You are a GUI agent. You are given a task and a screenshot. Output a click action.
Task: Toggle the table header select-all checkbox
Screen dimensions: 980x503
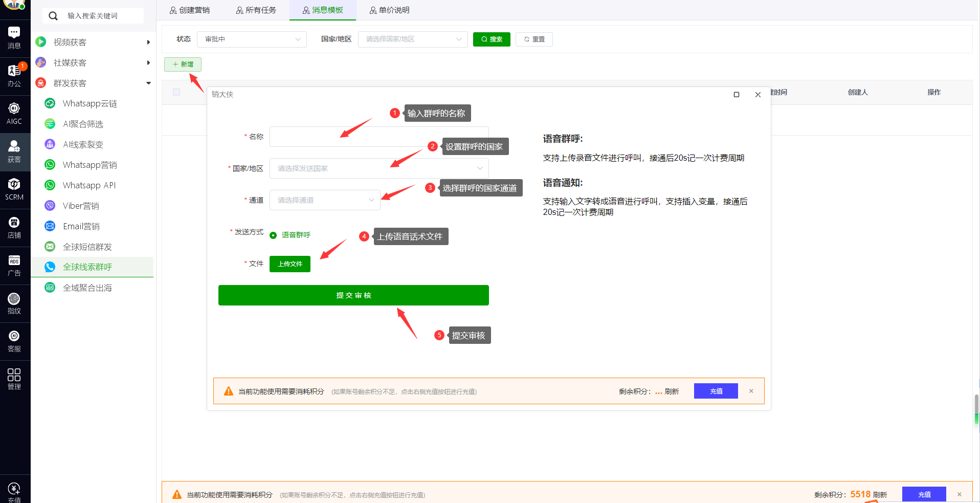click(x=176, y=92)
